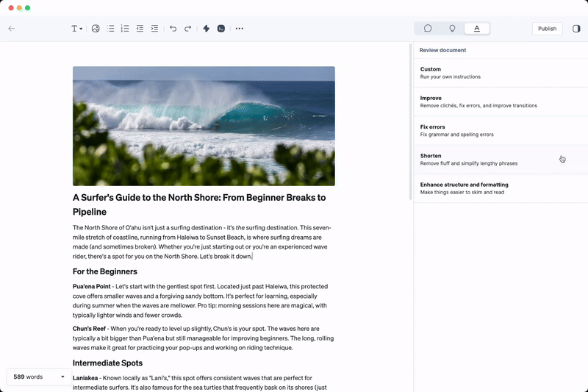Close window with red button
The image size is (588, 392).
tap(11, 8)
